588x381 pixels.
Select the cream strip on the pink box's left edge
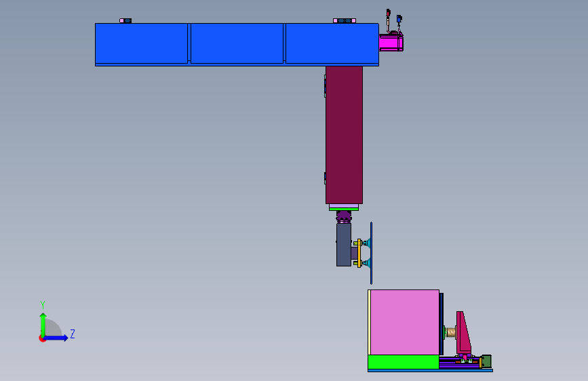(x=370, y=322)
